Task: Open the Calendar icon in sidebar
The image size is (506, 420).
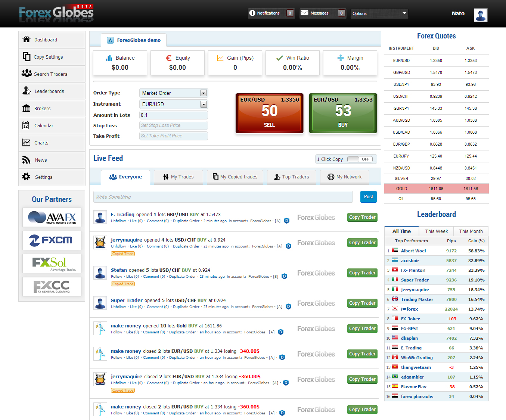Action: (x=26, y=125)
